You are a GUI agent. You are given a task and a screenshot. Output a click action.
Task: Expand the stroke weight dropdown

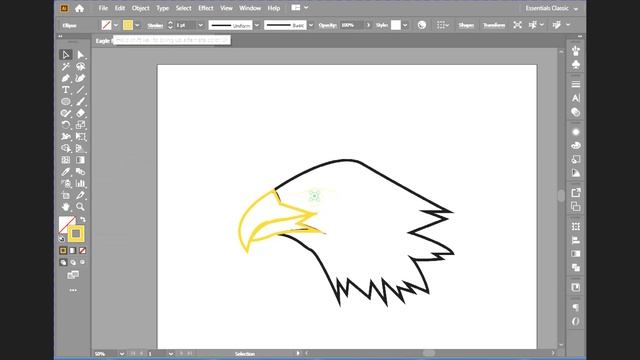[200, 25]
